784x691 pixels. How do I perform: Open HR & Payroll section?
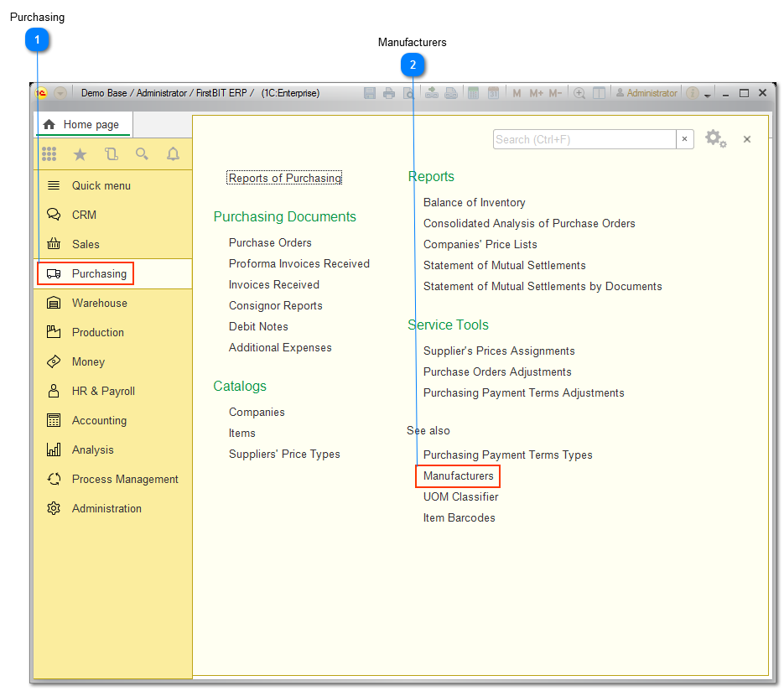click(x=103, y=391)
